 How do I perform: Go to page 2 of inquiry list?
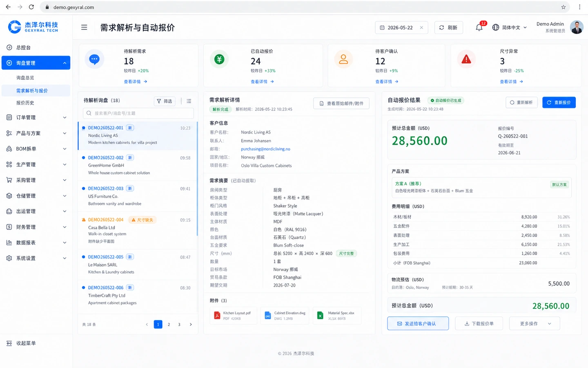[x=169, y=325]
